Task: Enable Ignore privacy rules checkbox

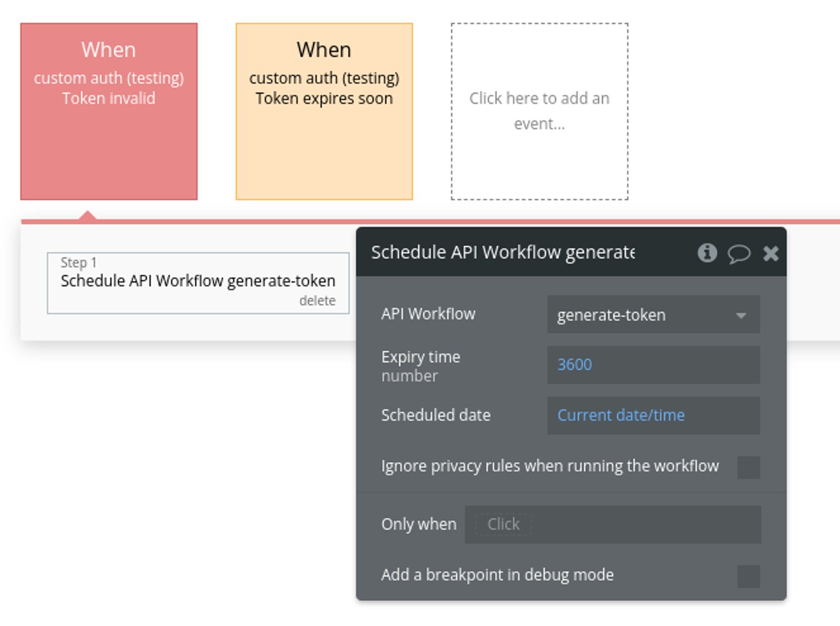Action: [x=748, y=467]
